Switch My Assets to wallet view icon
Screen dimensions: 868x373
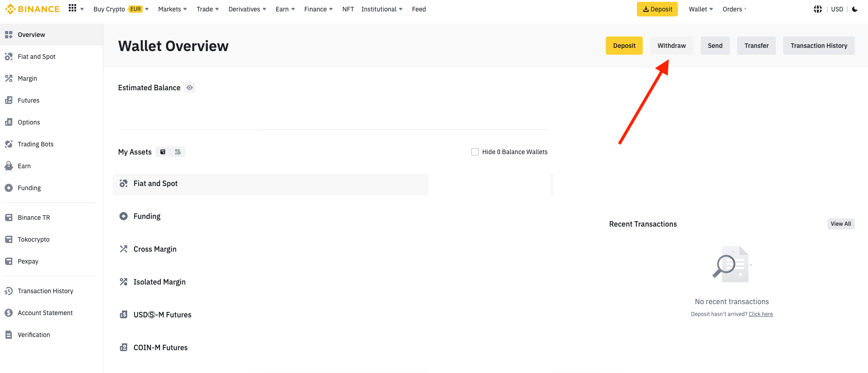[x=163, y=152]
